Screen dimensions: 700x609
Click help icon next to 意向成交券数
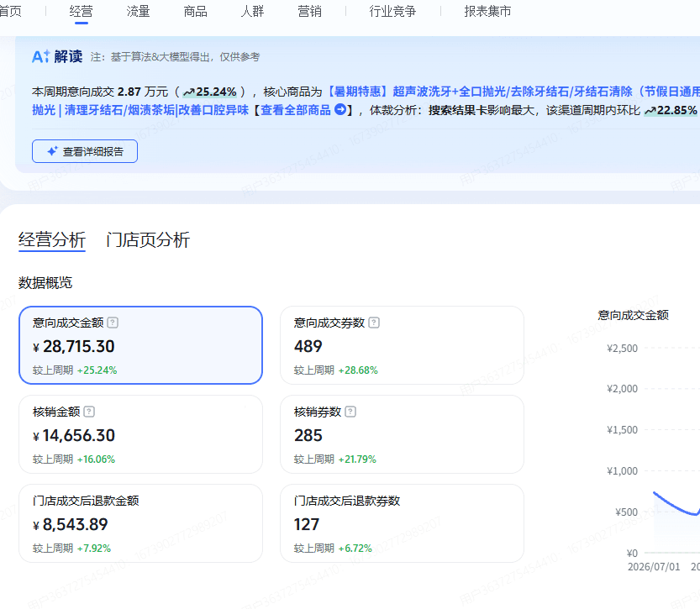pos(374,323)
